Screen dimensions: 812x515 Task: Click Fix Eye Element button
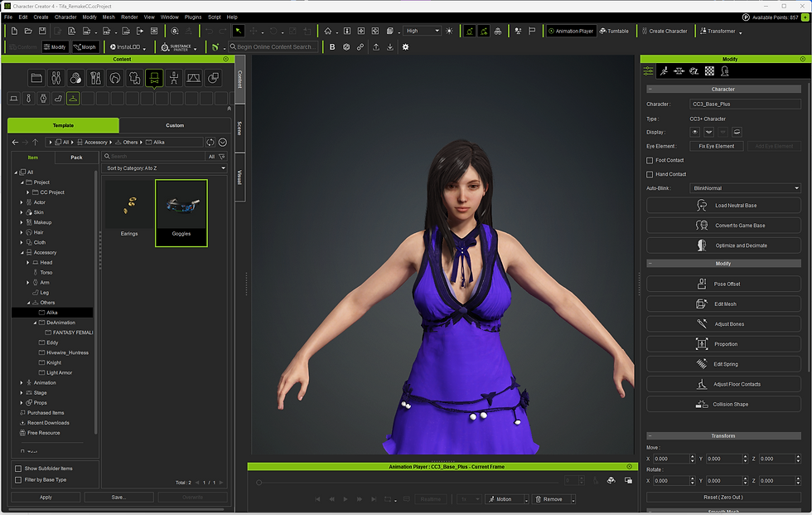tap(716, 146)
